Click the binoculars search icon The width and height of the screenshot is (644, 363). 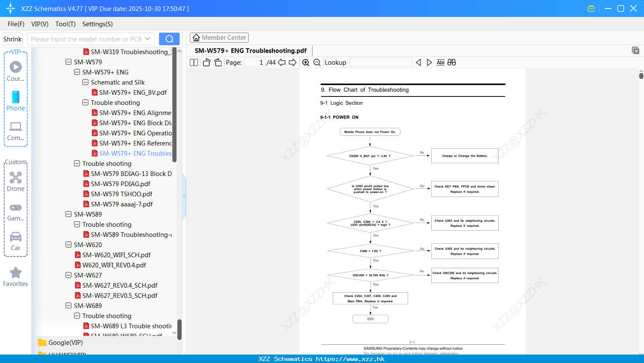coord(452,63)
